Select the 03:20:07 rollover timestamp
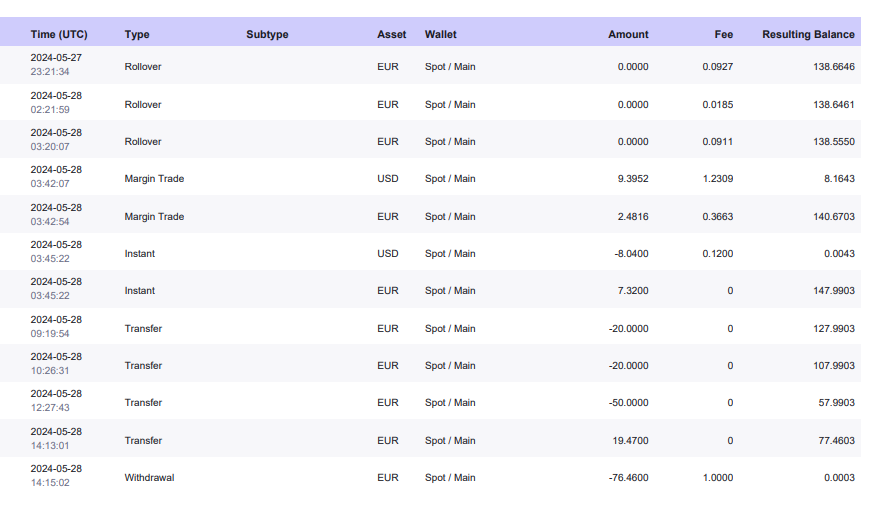 click(x=50, y=147)
